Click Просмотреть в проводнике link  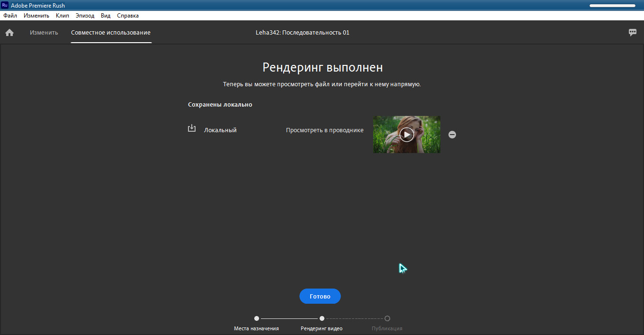coord(325,130)
